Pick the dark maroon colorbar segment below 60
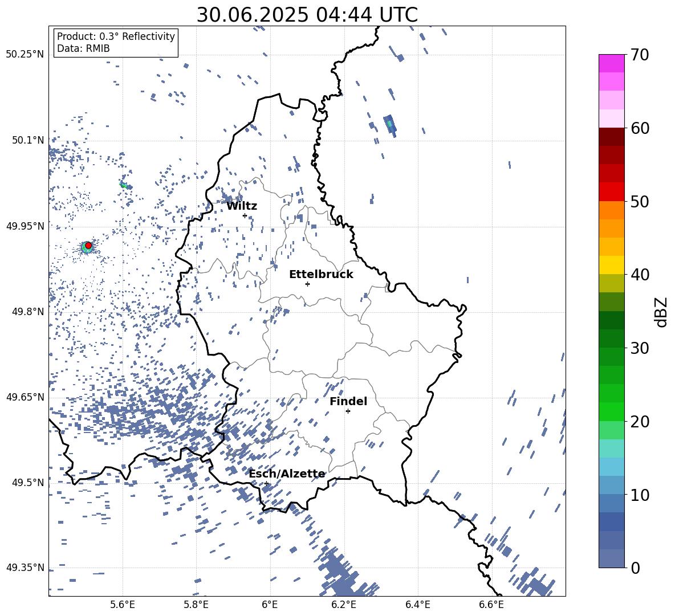The image size is (675, 616). (x=611, y=137)
